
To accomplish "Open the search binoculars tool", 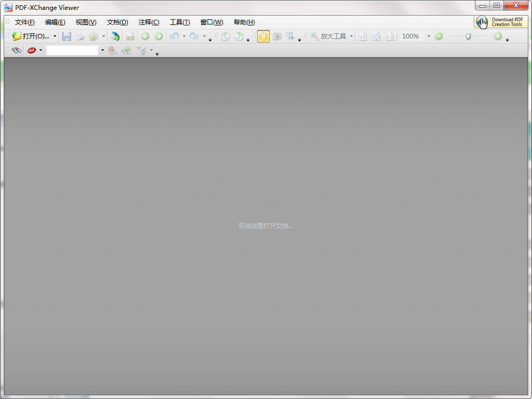I will (x=16, y=50).
